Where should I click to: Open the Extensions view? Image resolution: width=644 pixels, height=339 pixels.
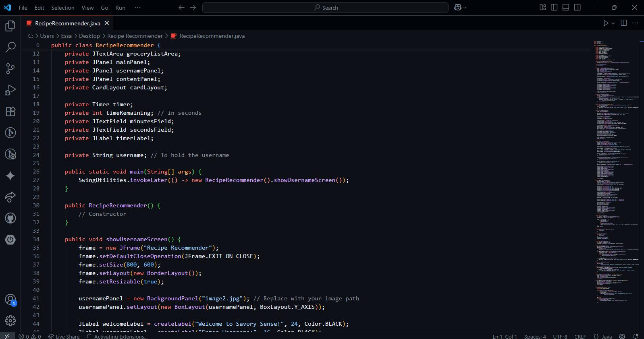pyautogui.click(x=10, y=112)
